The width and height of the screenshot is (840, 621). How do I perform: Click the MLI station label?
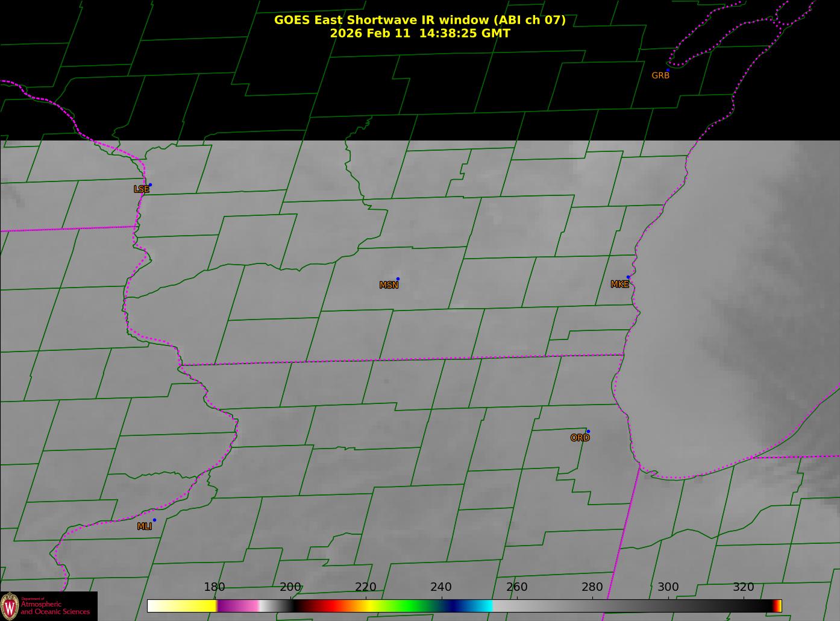pyautogui.click(x=144, y=526)
